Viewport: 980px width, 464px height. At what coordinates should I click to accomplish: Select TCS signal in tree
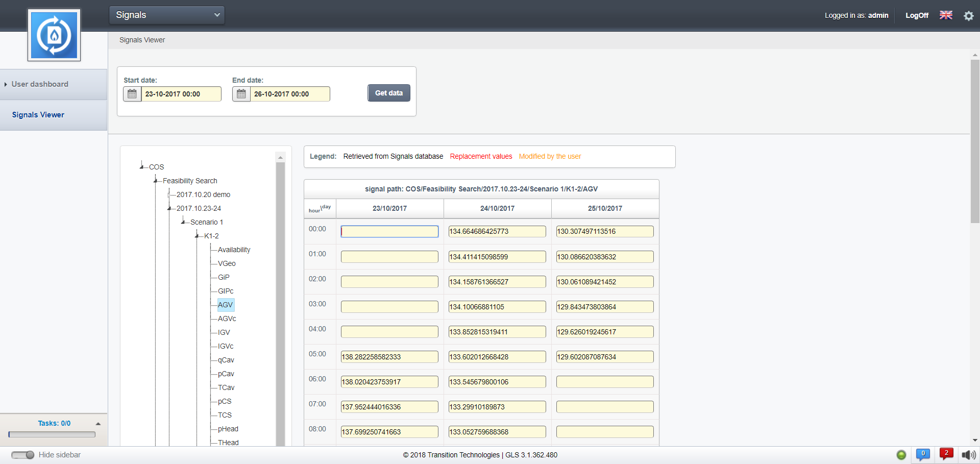tap(225, 415)
